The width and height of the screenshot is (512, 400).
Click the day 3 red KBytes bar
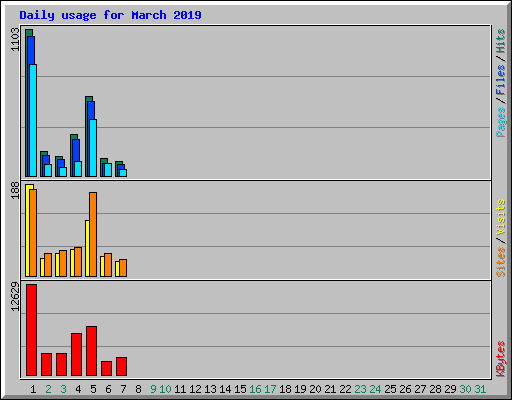[x=61, y=364]
